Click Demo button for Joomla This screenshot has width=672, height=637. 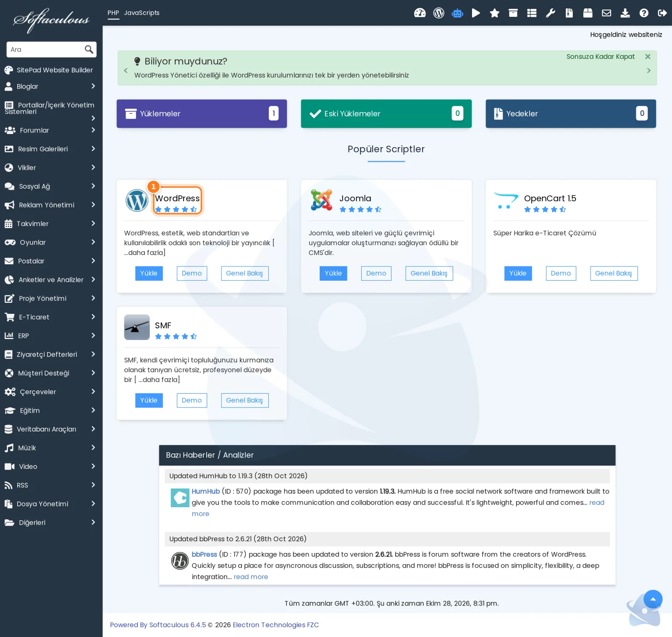coord(376,274)
